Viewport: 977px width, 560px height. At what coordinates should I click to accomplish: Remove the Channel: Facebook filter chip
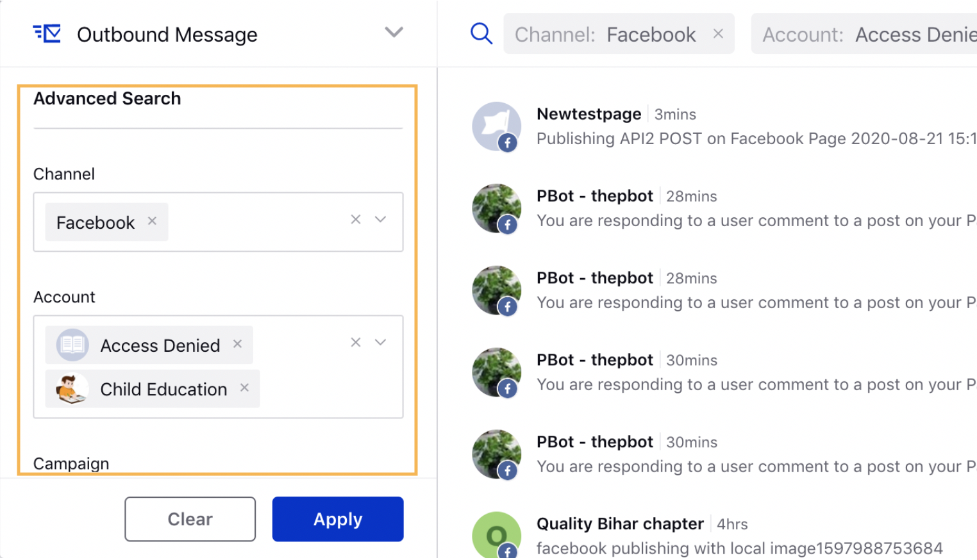click(718, 33)
